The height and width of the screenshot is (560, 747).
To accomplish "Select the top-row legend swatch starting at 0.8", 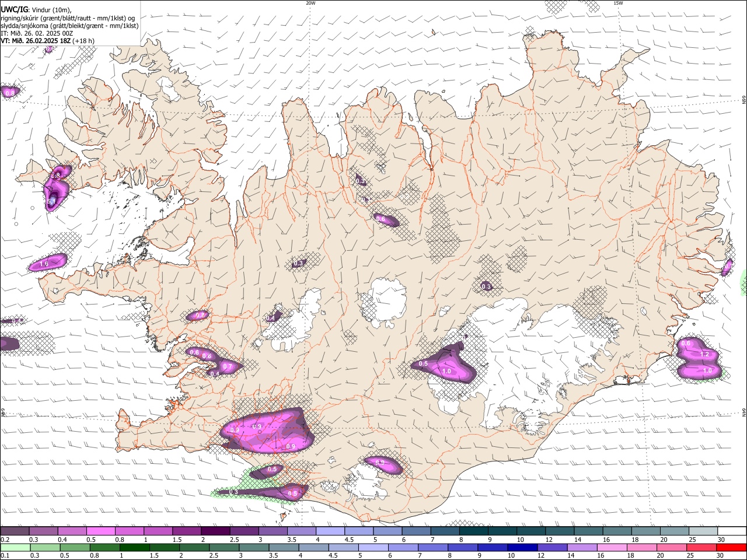I will coord(130,531).
